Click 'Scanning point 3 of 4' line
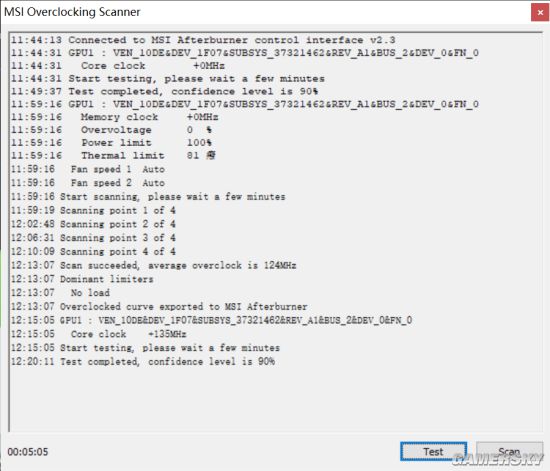550x471 pixels. (x=93, y=238)
